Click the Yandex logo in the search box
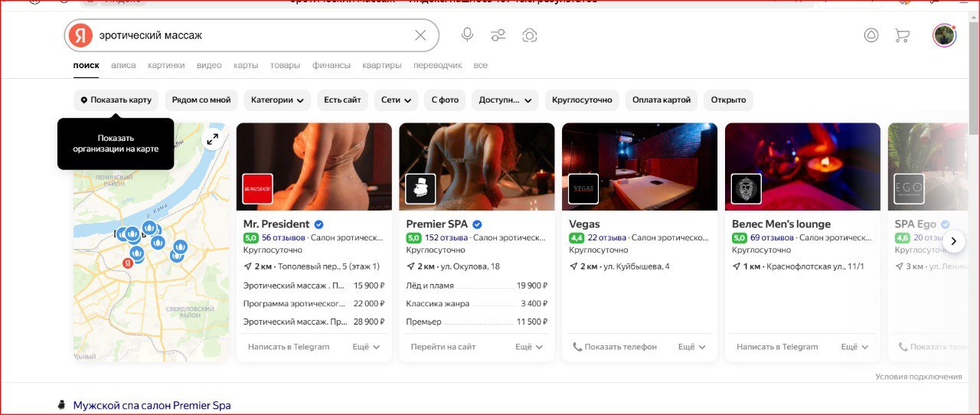 tap(80, 35)
